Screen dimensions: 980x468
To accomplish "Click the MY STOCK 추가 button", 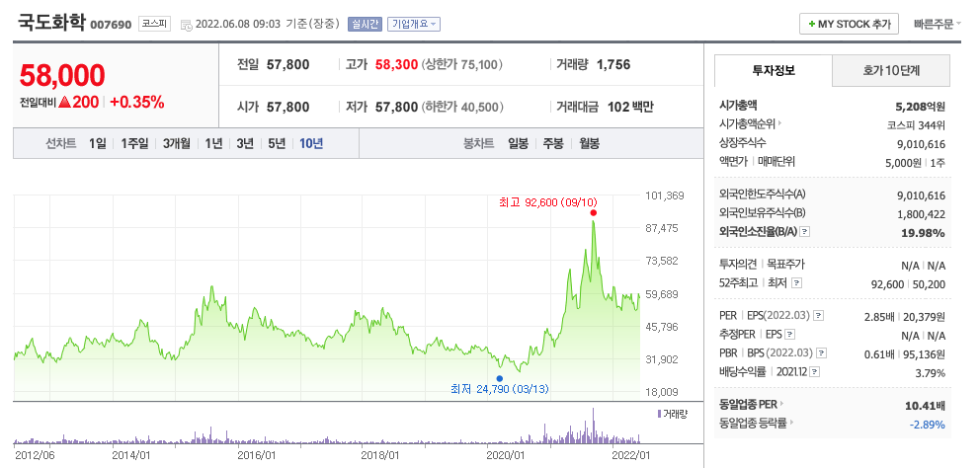I will coord(849,24).
